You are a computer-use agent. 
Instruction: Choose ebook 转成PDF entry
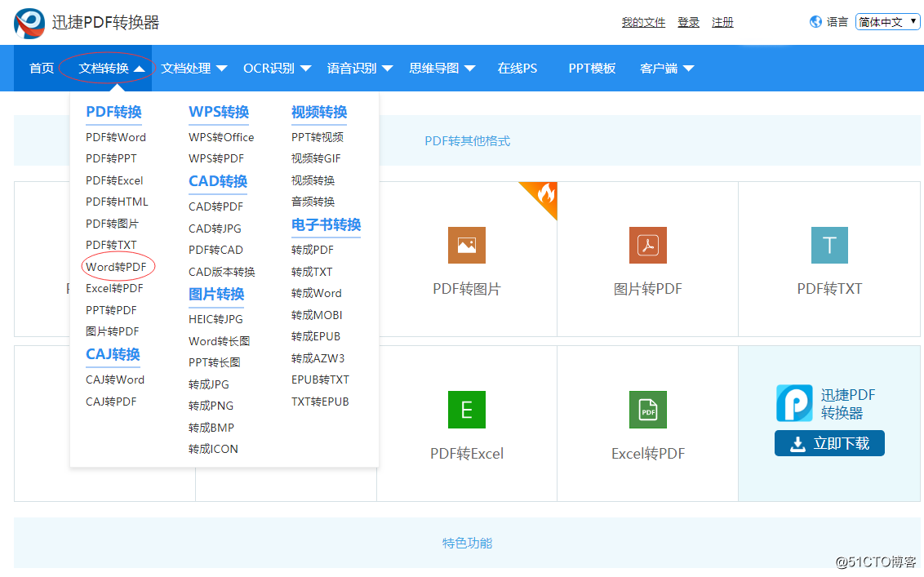tap(313, 250)
